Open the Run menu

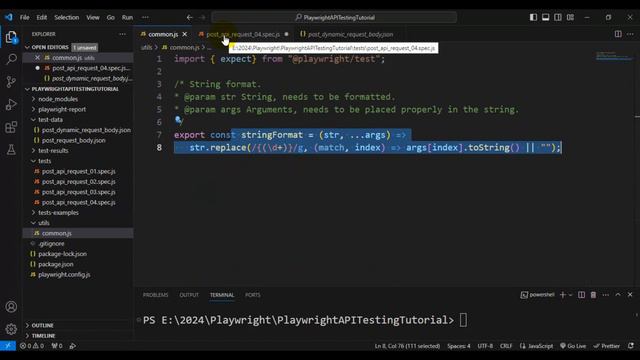127,18
